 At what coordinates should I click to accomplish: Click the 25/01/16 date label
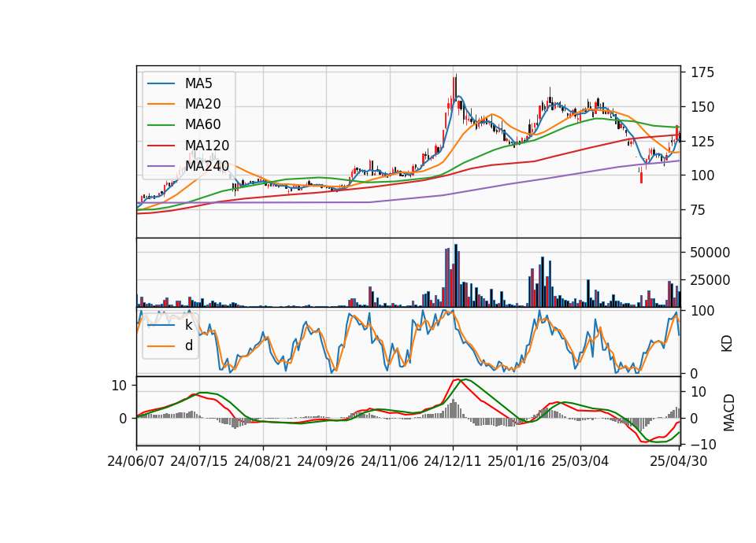click(517, 461)
